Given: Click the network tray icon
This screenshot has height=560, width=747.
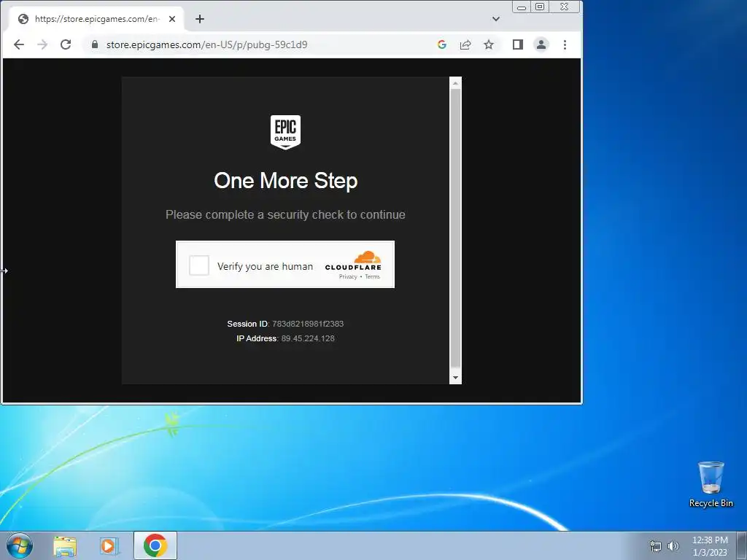Looking at the screenshot, I should (656, 546).
